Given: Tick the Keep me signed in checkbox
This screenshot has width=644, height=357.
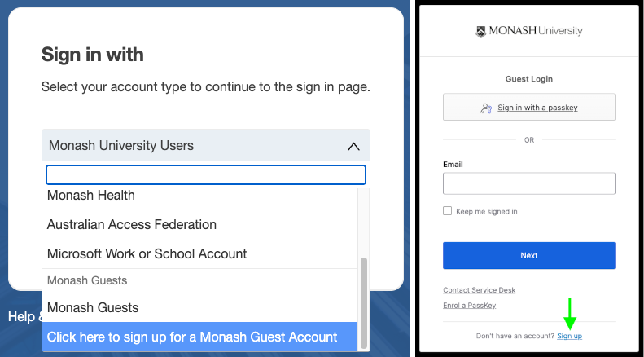Looking at the screenshot, I should click(447, 211).
